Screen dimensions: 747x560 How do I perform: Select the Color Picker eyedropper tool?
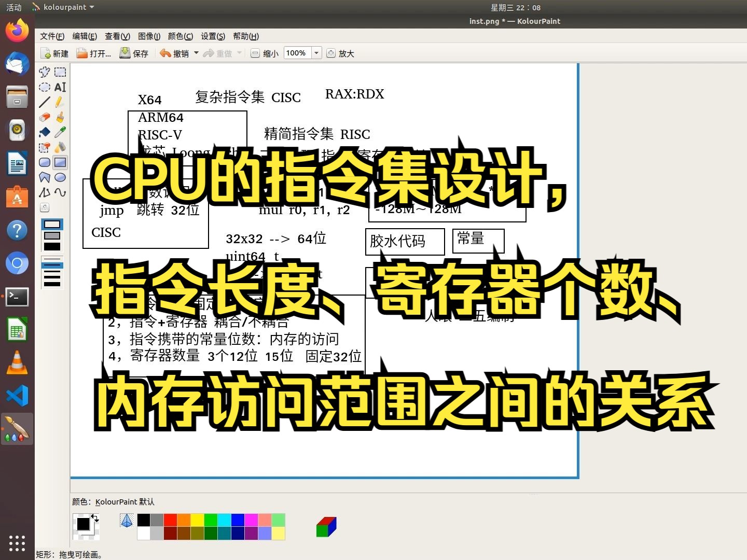[60, 132]
